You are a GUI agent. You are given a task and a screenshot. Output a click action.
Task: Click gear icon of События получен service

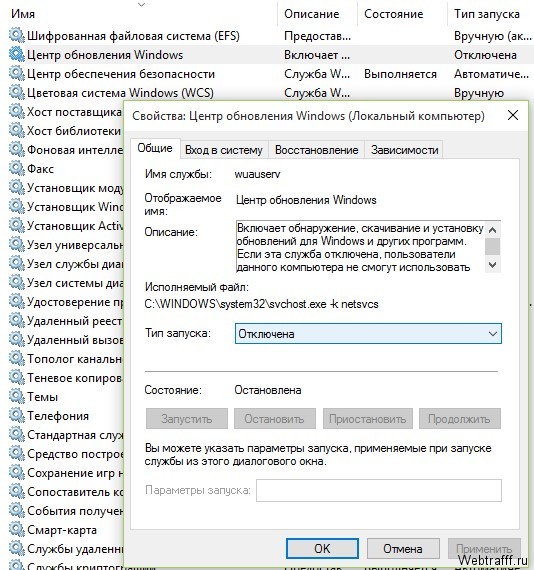click(x=16, y=511)
